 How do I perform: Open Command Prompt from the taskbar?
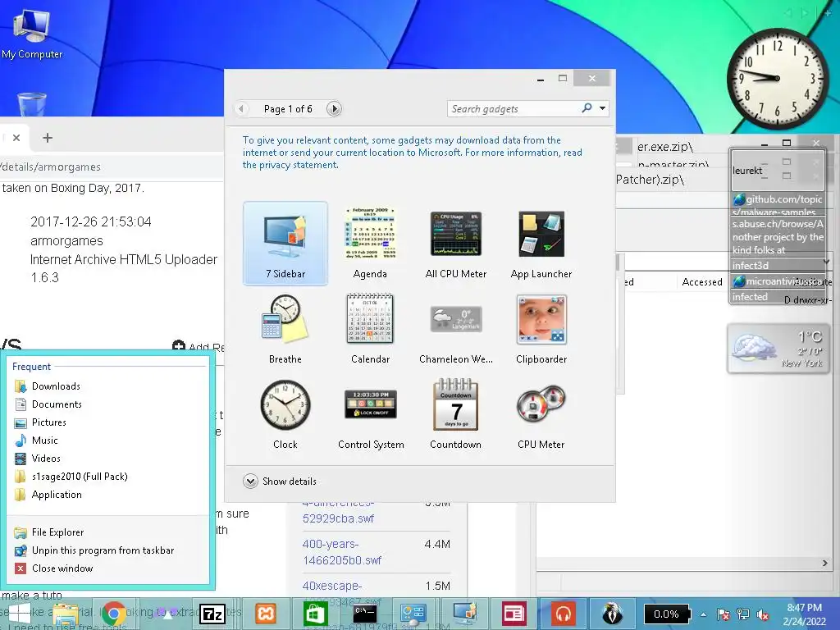(364, 614)
